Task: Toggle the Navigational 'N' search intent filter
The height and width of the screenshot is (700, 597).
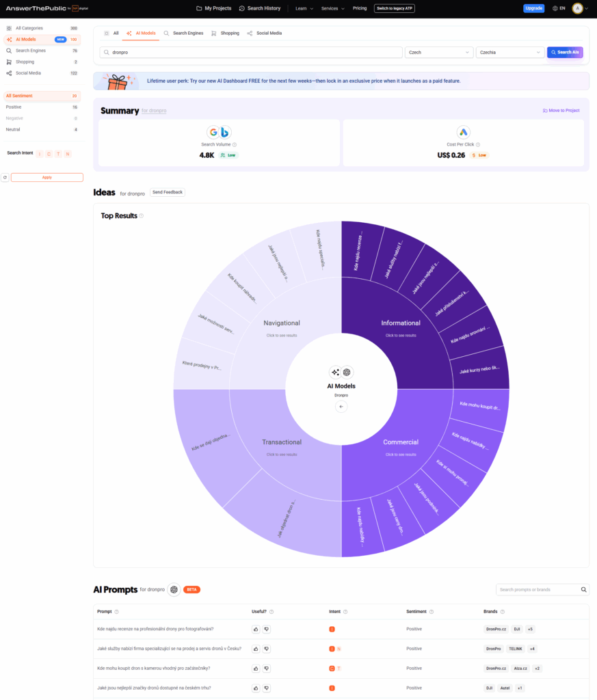Action: coord(67,154)
